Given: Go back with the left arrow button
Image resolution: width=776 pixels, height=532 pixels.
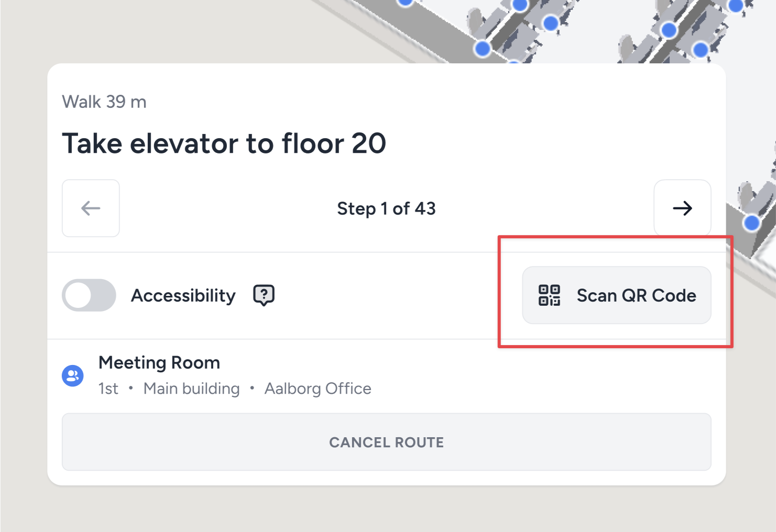Looking at the screenshot, I should click(x=91, y=208).
